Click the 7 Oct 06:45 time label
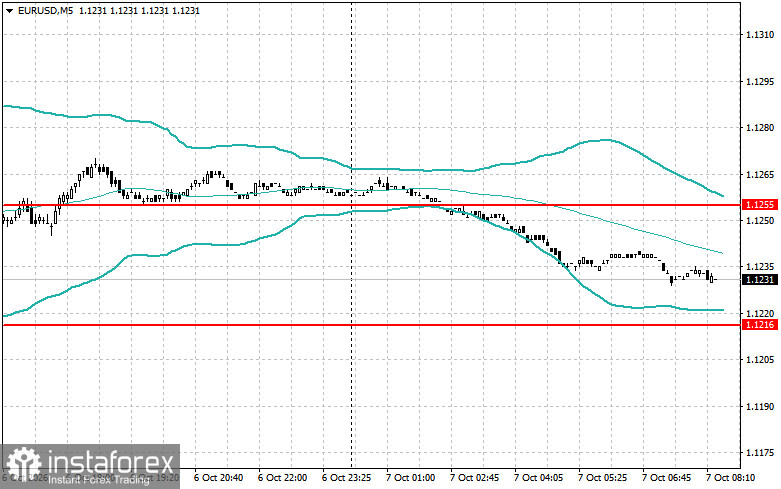This screenshot has height=489, width=781. click(x=666, y=478)
